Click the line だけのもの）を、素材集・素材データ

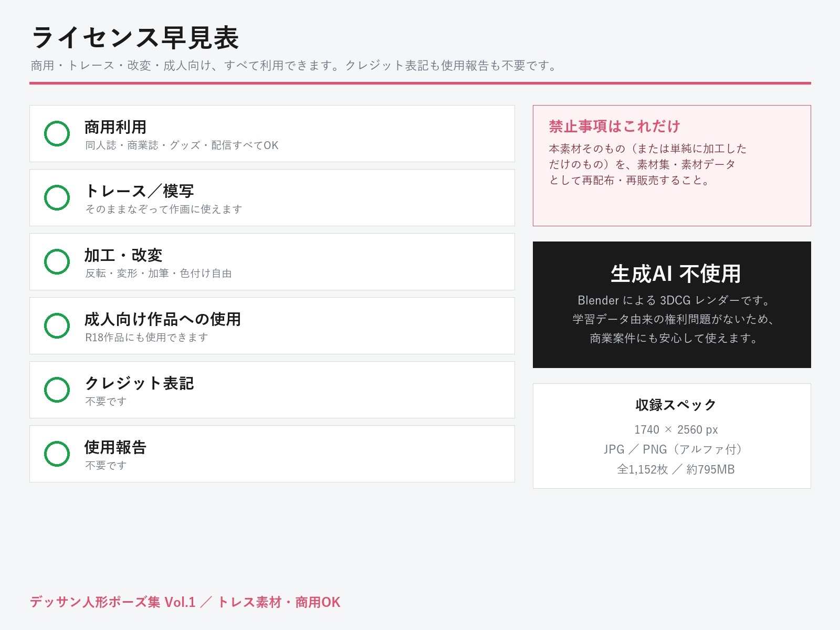coord(642,164)
